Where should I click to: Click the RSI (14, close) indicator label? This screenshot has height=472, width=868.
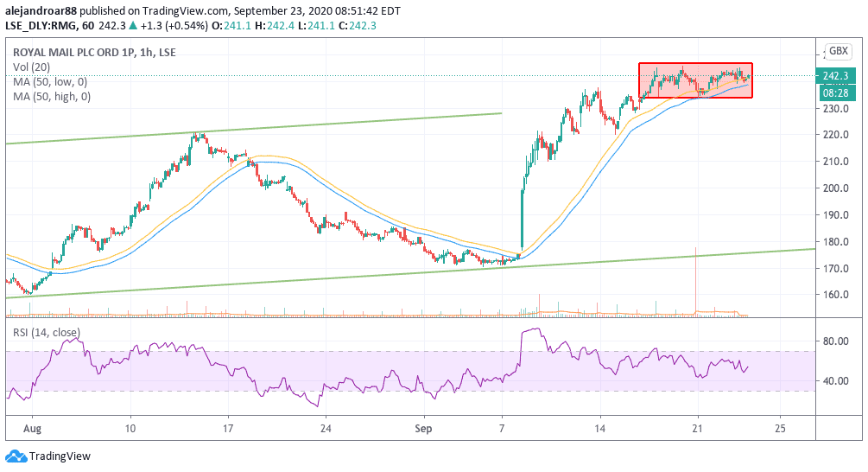[x=47, y=333]
